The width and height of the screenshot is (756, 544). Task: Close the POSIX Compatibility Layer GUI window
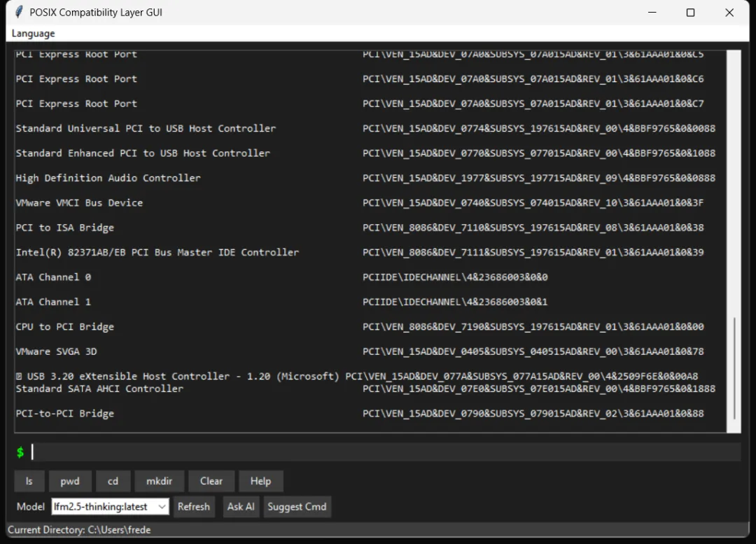pos(729,13)
